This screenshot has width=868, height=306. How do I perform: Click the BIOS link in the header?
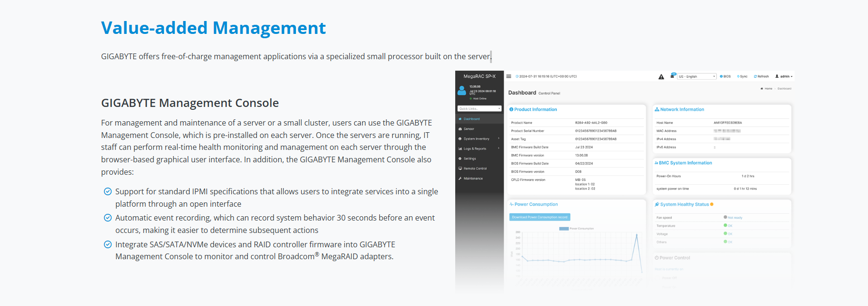click(725, 76)
